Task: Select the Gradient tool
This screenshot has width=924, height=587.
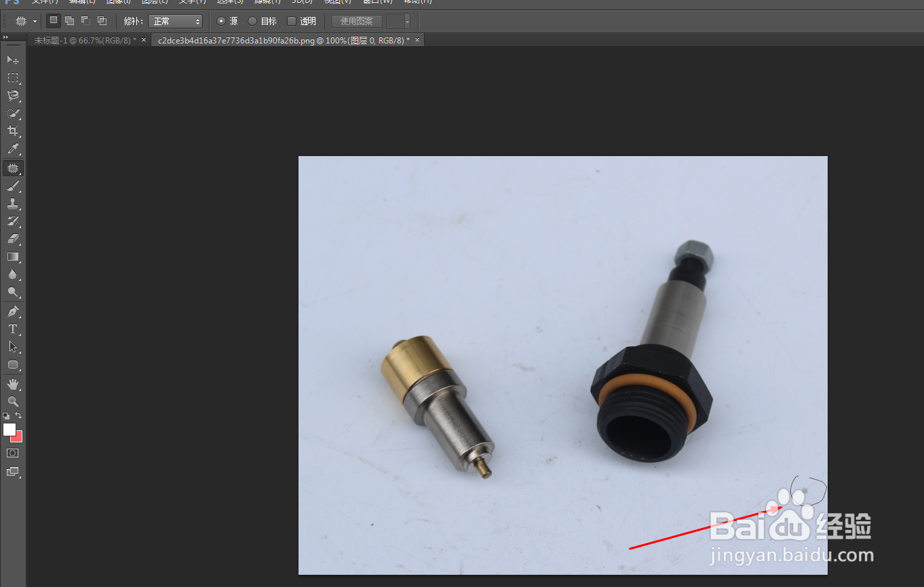Action: [13, 257]
